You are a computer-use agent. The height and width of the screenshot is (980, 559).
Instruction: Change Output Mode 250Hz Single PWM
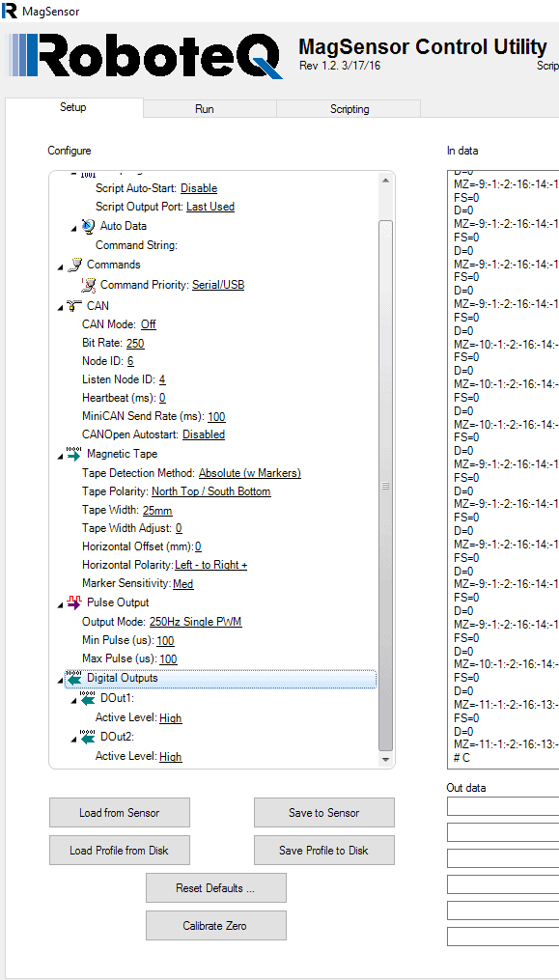[196, 622]
